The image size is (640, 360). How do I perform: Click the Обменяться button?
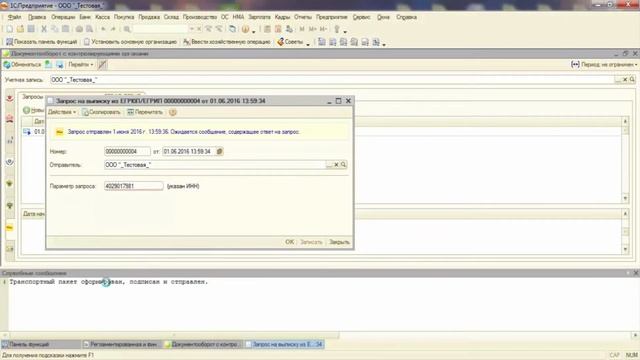coord(22,64)
